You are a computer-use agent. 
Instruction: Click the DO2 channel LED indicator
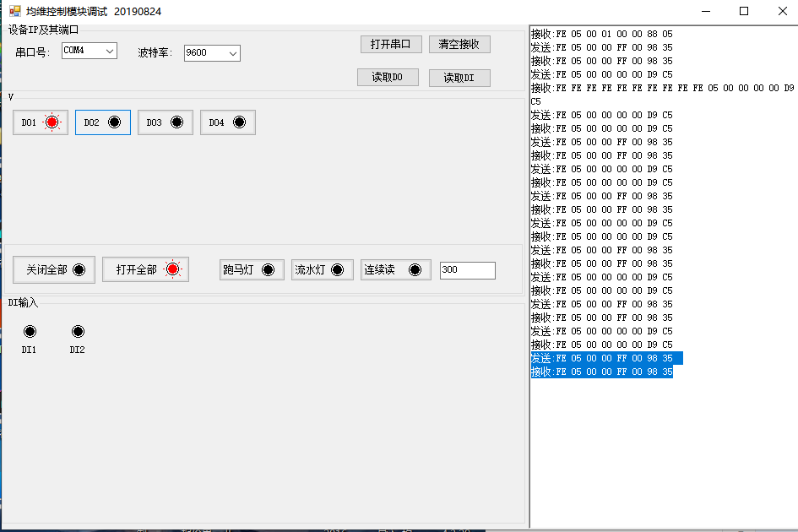coord(115,122)
